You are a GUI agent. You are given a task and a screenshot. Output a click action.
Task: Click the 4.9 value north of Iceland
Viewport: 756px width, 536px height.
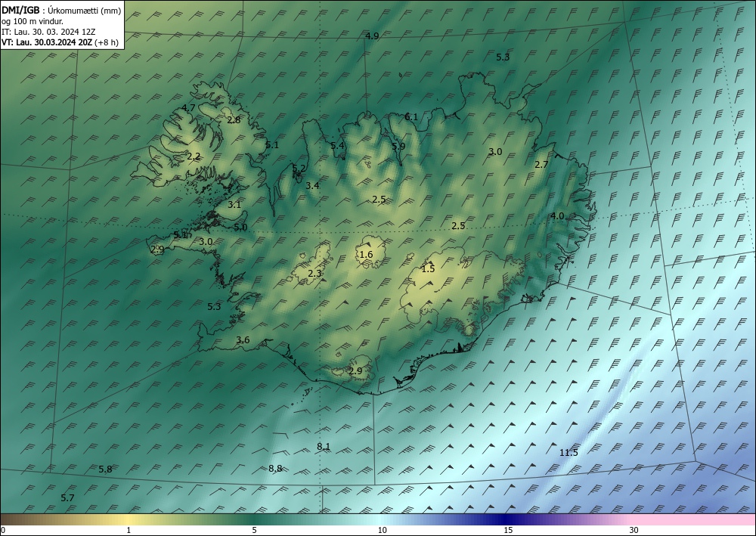tap(372, 36)
